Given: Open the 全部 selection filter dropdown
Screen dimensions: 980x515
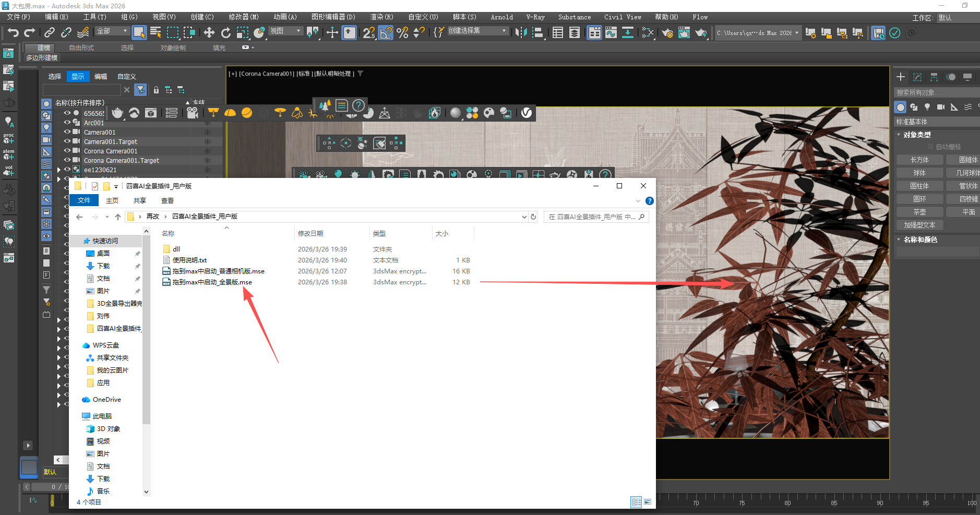Looking at the screenshot, I should click(x=112, y=31).
